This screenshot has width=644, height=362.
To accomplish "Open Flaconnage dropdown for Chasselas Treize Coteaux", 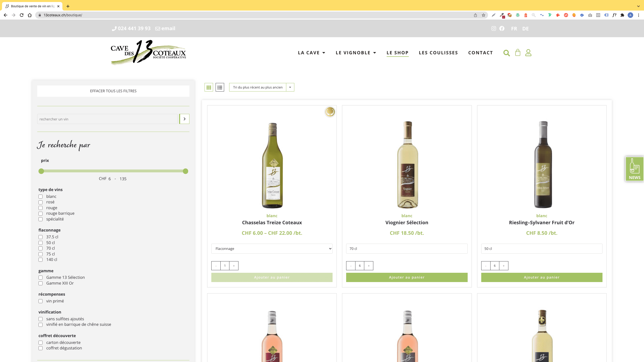I will pyautogui.click(x=272, y=249).
